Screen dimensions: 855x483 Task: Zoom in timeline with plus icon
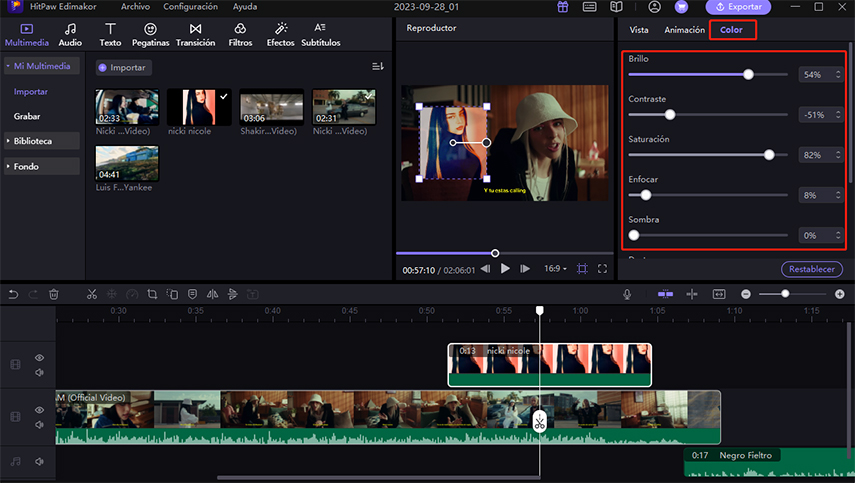coord(840,294)
